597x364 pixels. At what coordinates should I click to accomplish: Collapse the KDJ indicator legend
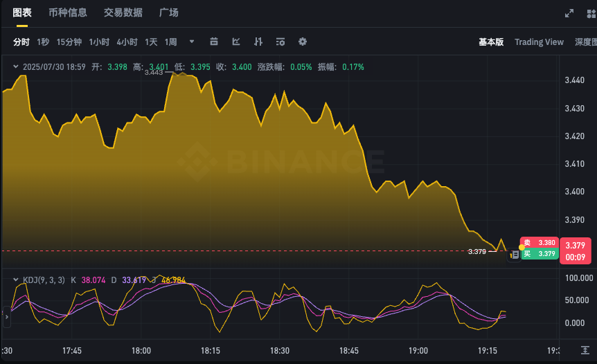(x=16, y=280)
